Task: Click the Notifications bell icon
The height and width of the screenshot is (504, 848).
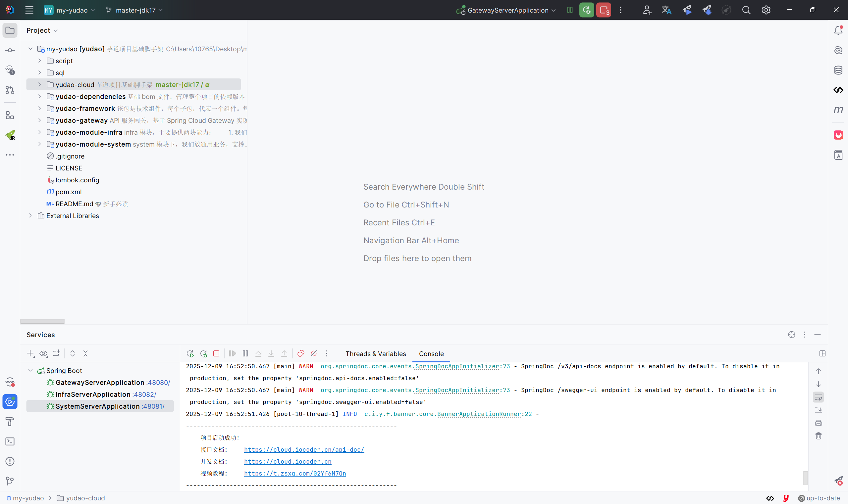Action: 838,30
